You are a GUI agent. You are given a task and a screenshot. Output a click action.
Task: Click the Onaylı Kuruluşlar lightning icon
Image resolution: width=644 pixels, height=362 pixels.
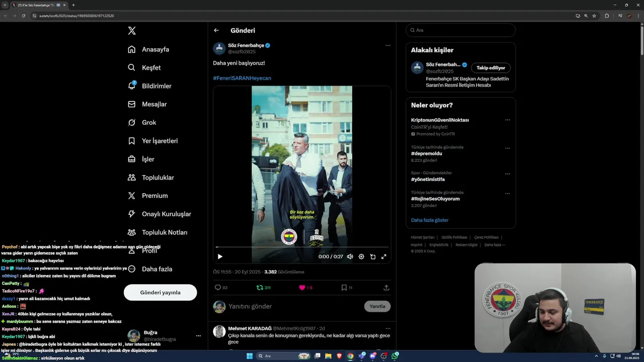132,214
